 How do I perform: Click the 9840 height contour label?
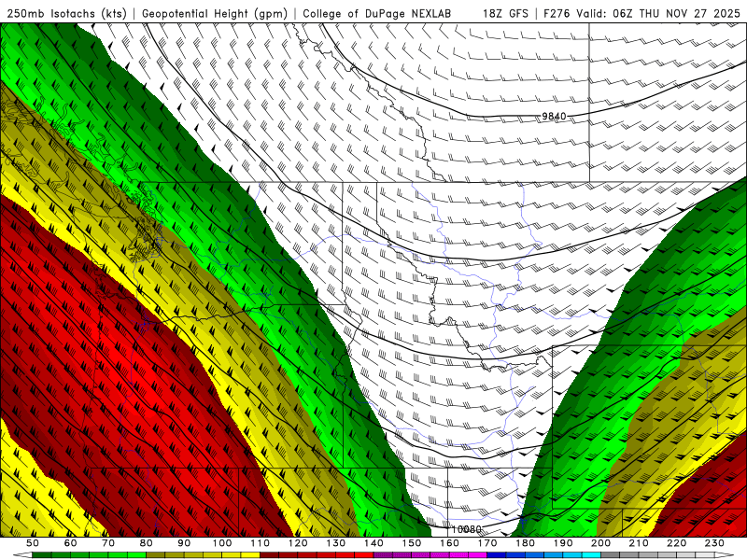click(x=554, y=116)
